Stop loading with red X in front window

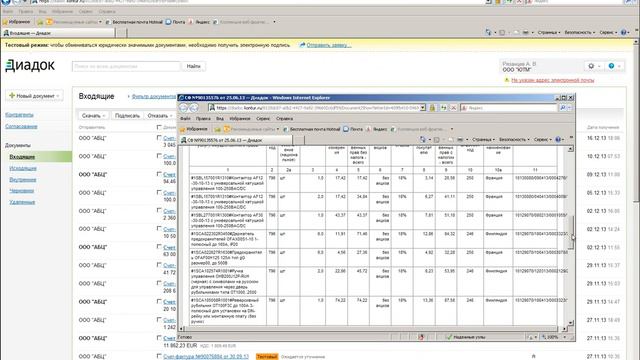[453, 108]
